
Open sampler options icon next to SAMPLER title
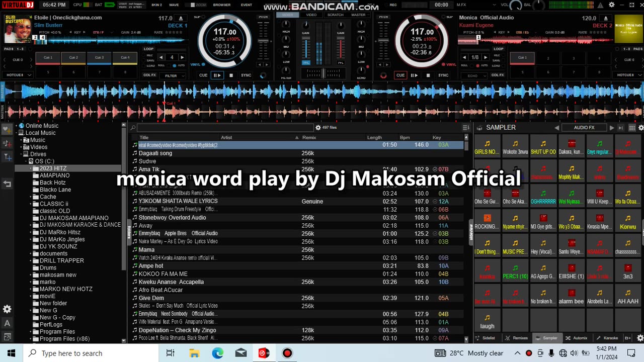click(x=479, y=128)
